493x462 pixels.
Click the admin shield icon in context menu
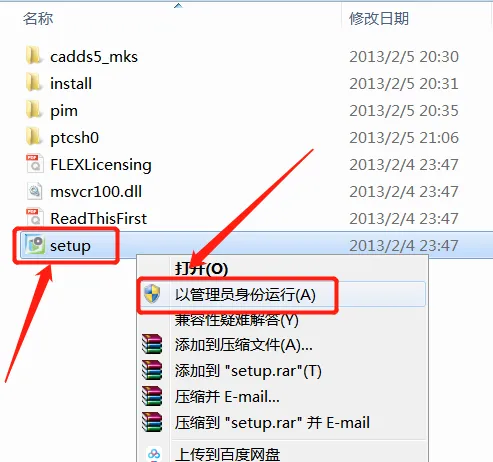click(153, 294)
